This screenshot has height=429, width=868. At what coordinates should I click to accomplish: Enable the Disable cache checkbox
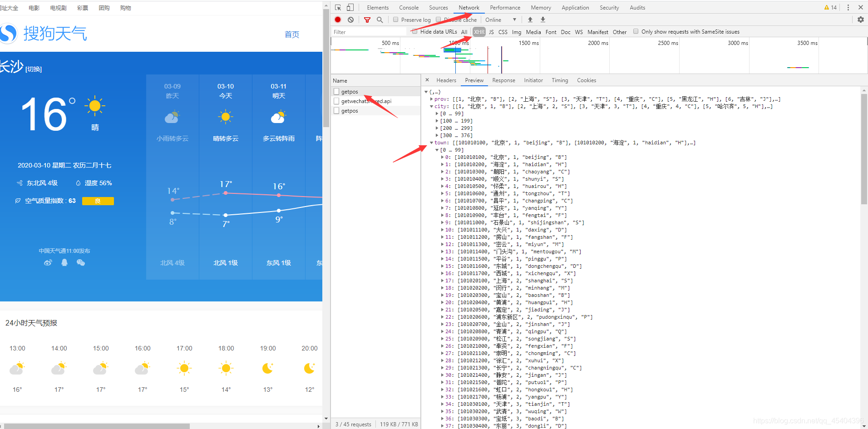(x=438, y=20)
